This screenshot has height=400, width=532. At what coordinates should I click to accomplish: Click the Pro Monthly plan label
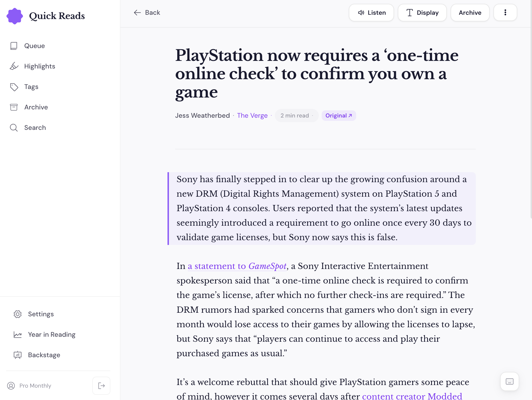click(x=35, y=385)
